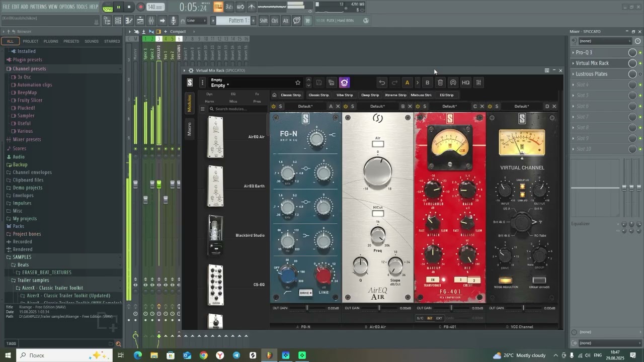
Task: Filter modules by Dyn category
Action: (x=209, y=94)
